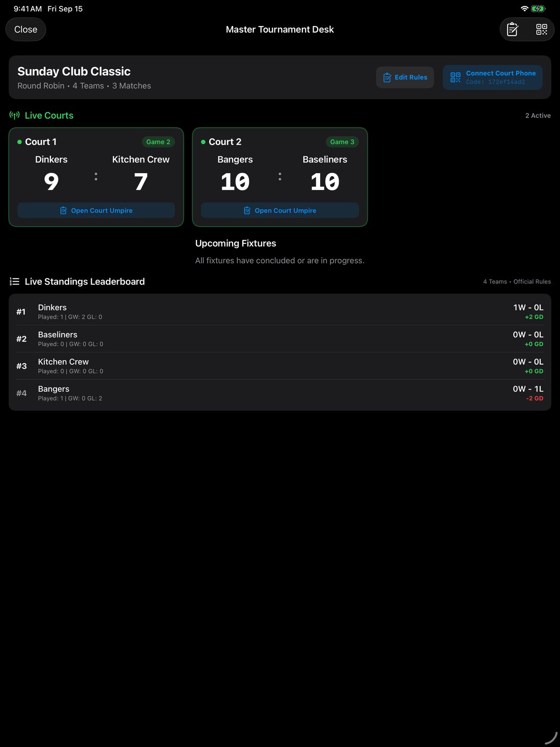Click '1W - 0L' record for Dinkers
The width and height of the screenshot is (560, 747).
tap(528, 308)
